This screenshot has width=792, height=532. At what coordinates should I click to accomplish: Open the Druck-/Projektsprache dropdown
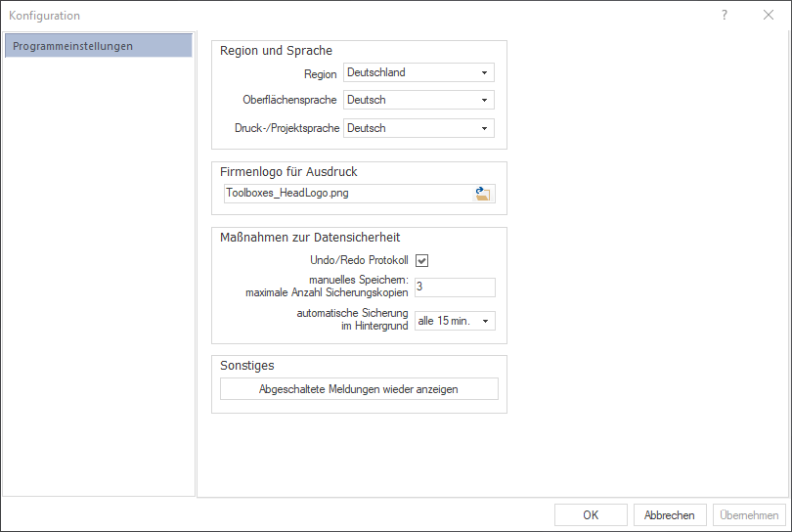click(x=418, y=128)
